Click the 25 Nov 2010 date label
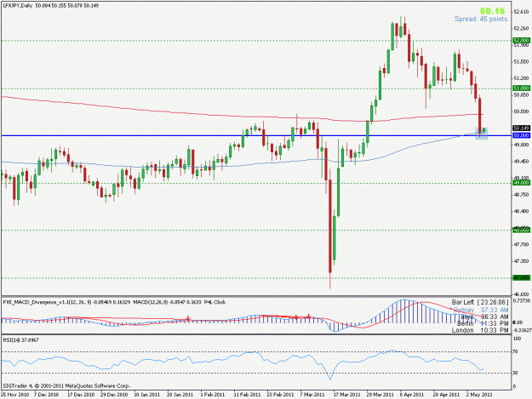Viewport: 532px width, 399px height. (x=14, y=395)
